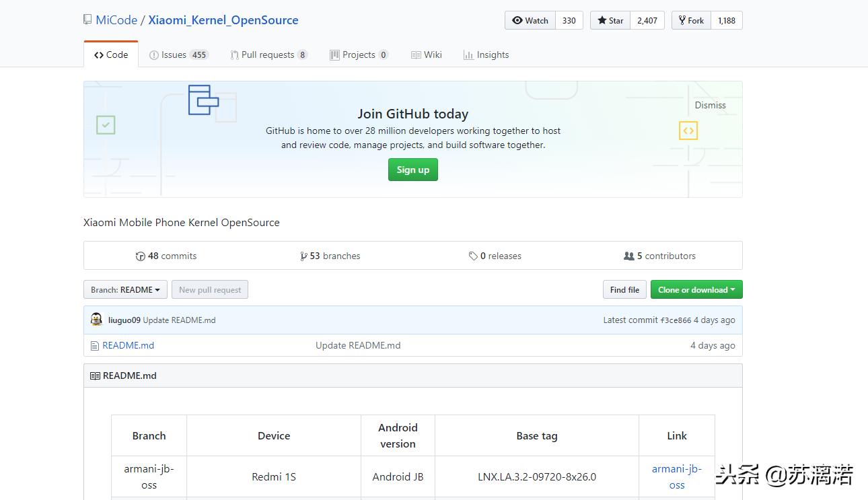
Task: View the 53 branches list
Action: pyautogui.click(x=330, y=256)
